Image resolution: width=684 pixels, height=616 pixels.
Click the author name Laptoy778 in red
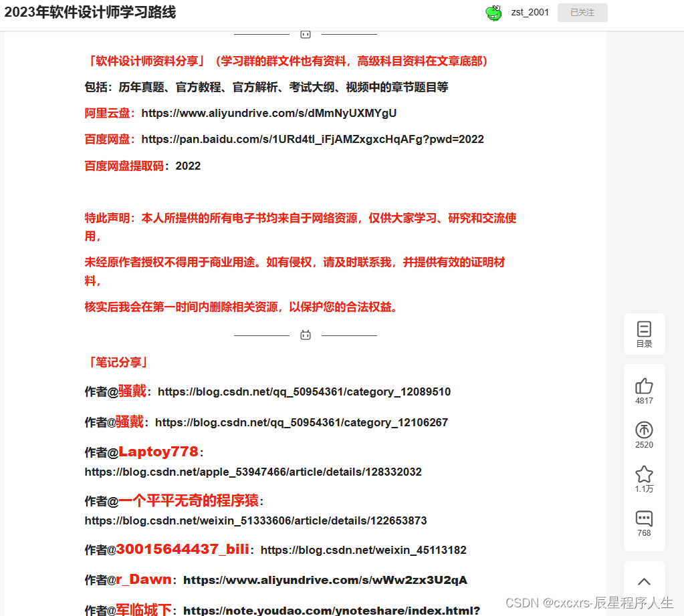pos(158,452)
